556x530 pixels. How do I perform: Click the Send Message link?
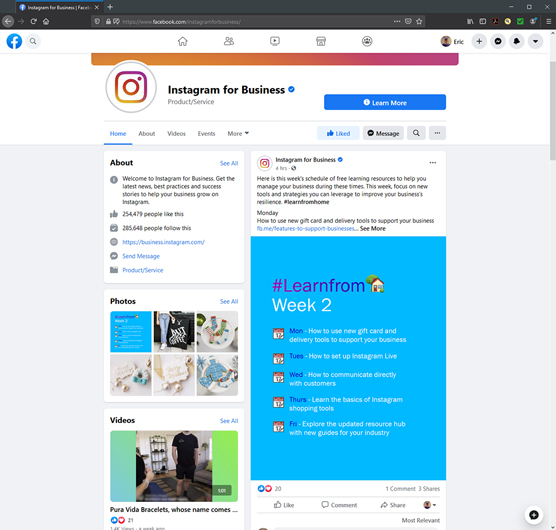click(x=141, y=256)
